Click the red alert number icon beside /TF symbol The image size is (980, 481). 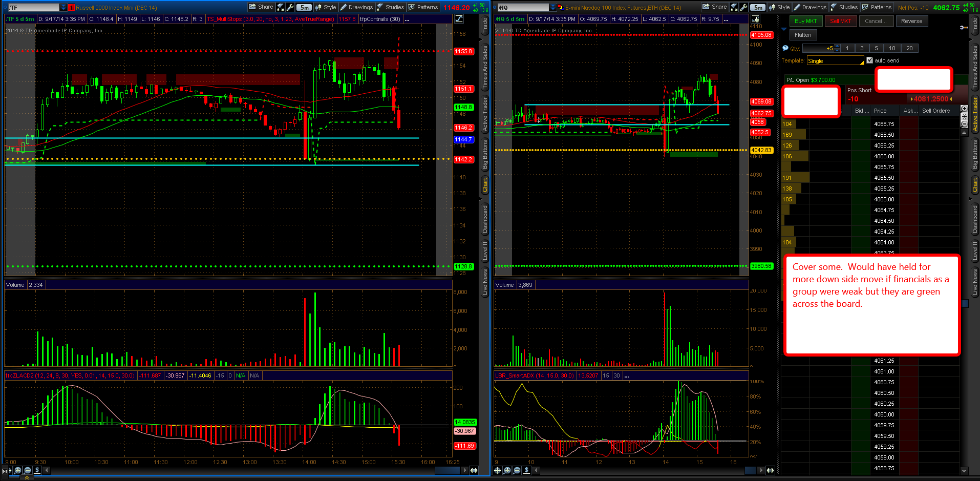(x=71, y=8)
